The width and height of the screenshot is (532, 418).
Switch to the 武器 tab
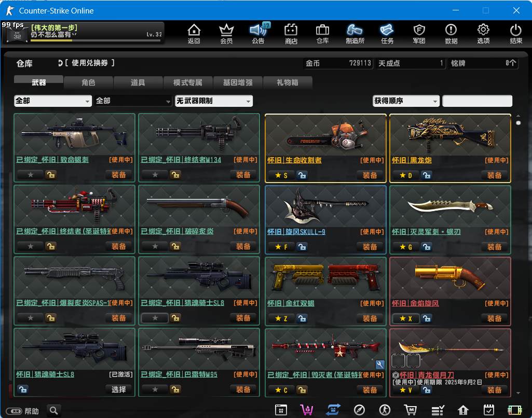(x=39, y=82)
